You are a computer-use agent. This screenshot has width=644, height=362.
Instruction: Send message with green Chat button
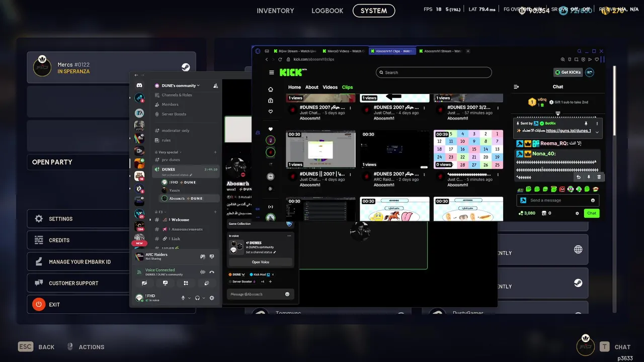pyautogui.click(x=592, y=213)
